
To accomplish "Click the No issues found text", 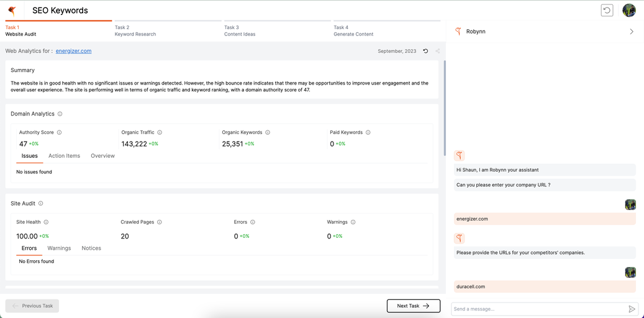I will click(x=34, y=172).
